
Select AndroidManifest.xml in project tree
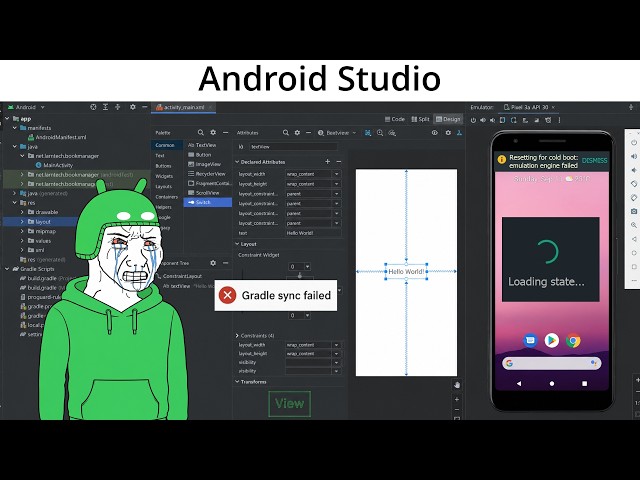coord(57,137)
